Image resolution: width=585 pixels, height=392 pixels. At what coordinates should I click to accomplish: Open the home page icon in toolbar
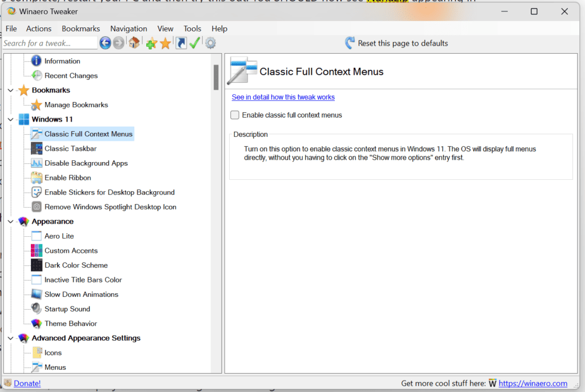(x=134, y=43)
